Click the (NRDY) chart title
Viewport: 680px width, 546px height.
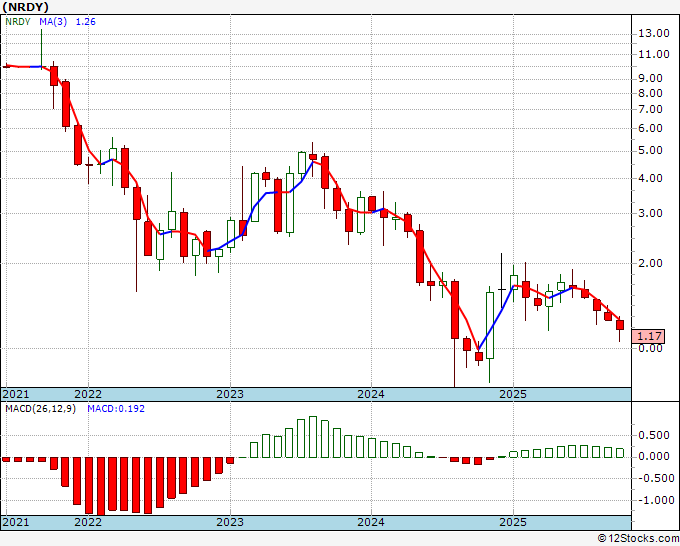(25, 7)
